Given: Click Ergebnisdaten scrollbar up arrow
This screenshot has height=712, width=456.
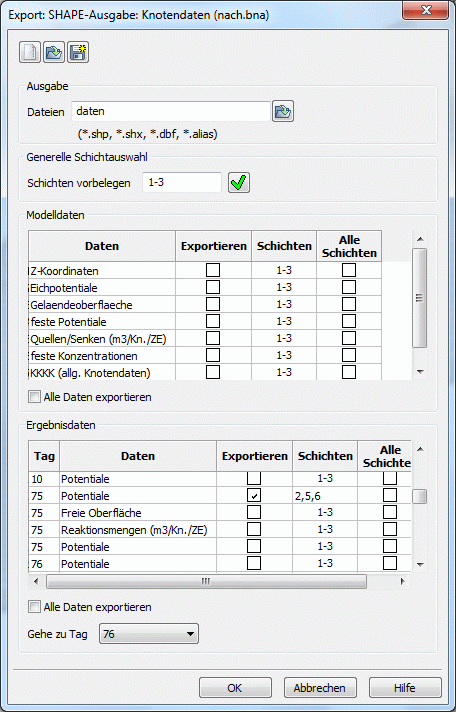Looking at the screenshot, I should tap(420, 449).
